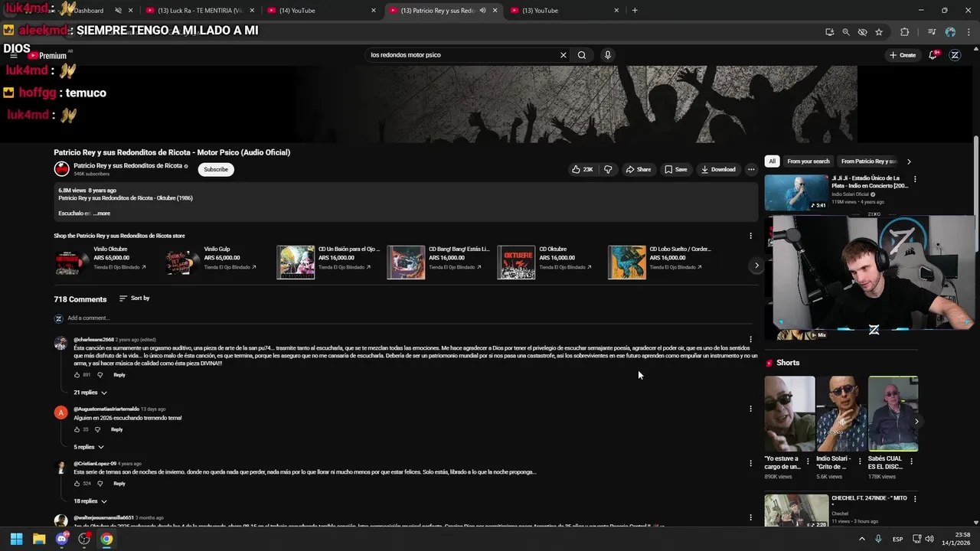
Task: Like the Motor Psico video
Action: tap(583, 169)
